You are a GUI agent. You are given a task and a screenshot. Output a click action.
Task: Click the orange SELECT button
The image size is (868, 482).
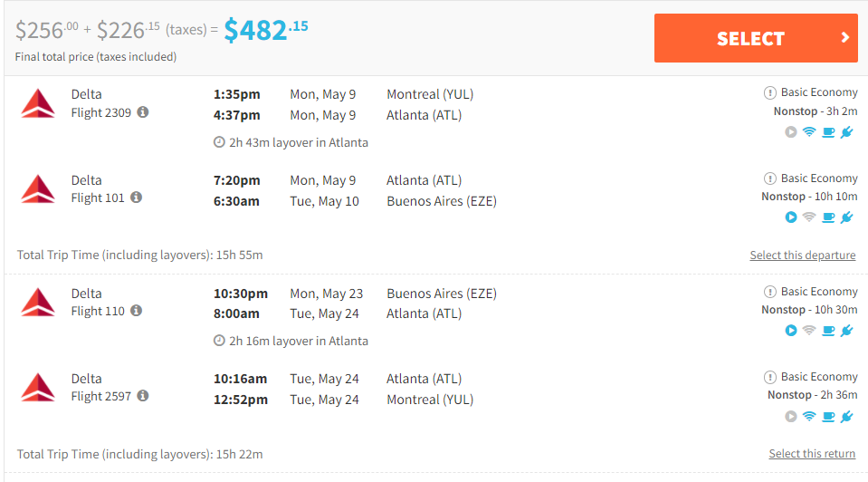tap(756, 38)
